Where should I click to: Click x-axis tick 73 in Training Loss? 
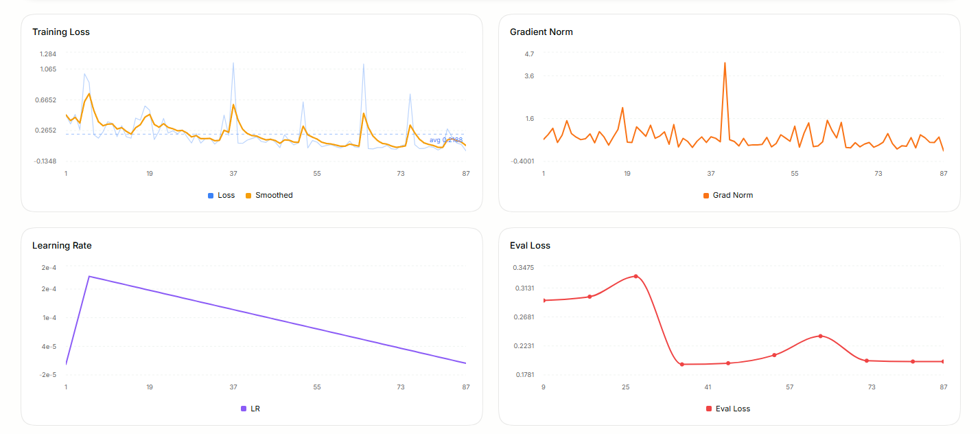pyautogui.click(x=401, y=174)
